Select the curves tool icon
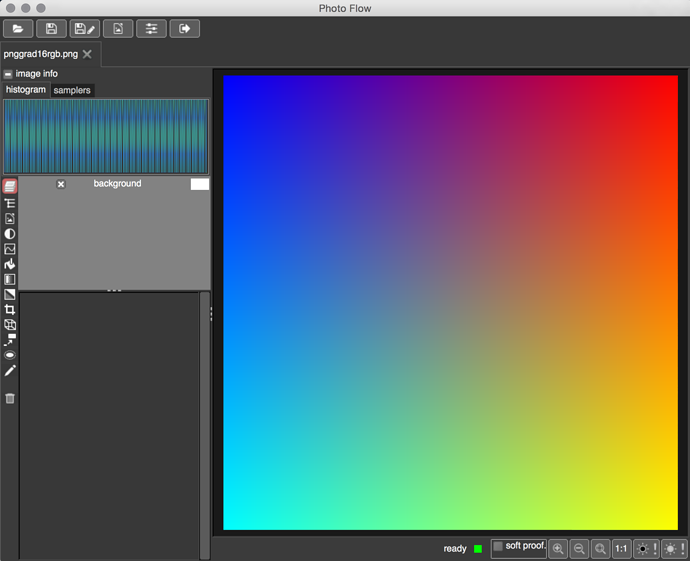The image size is (690, 561). [x=10, y=249]
